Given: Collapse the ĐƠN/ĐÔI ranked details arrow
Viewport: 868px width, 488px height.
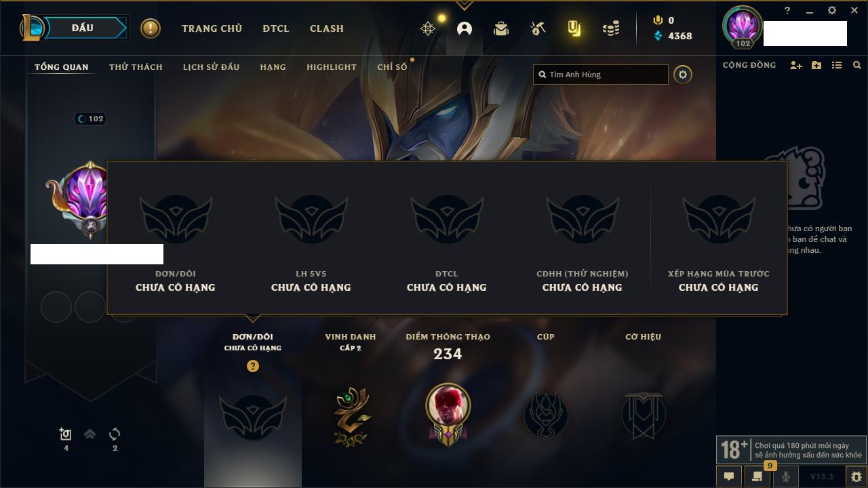Looking at the screenshot, I should click(253, 318).
